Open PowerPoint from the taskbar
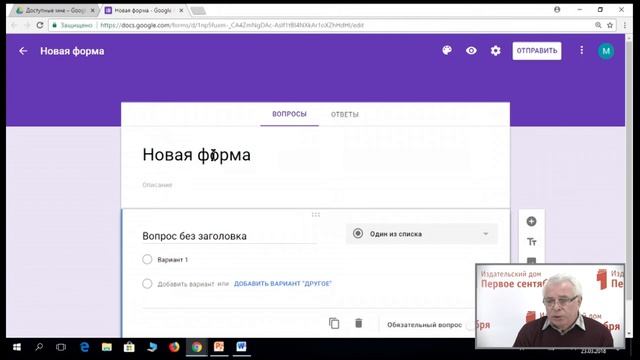This screenshot has width=640, height=360. (219, 347)
